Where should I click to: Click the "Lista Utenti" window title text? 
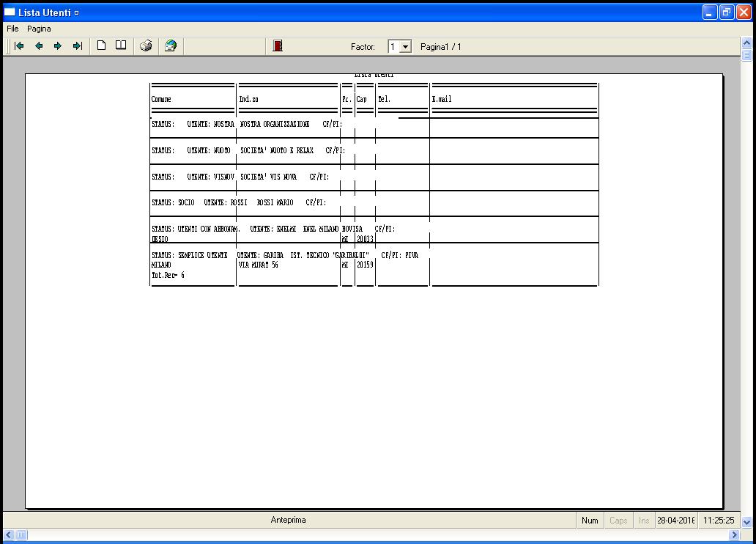click(x=45, y=12)
